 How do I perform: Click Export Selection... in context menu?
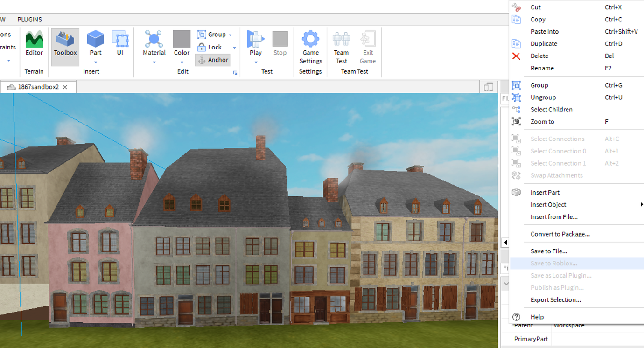point(555,300)
